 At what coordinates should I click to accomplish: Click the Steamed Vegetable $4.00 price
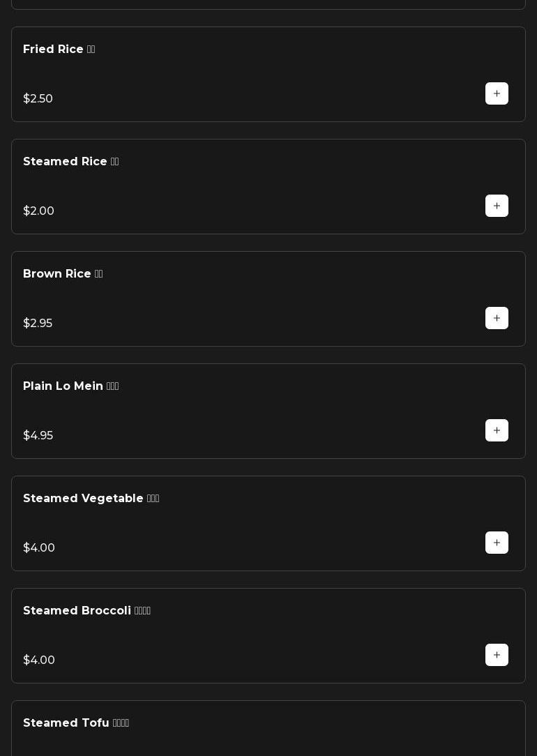[x=39, y=548]
